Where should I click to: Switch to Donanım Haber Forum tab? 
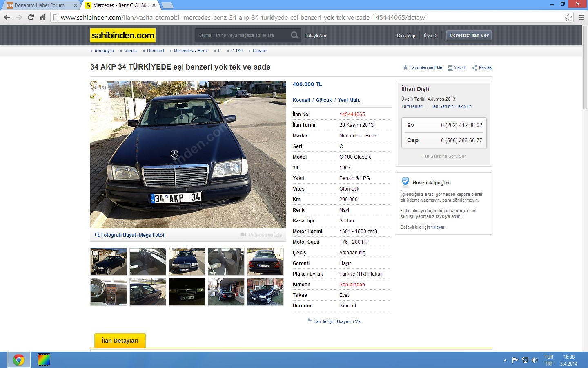point(40,5)
